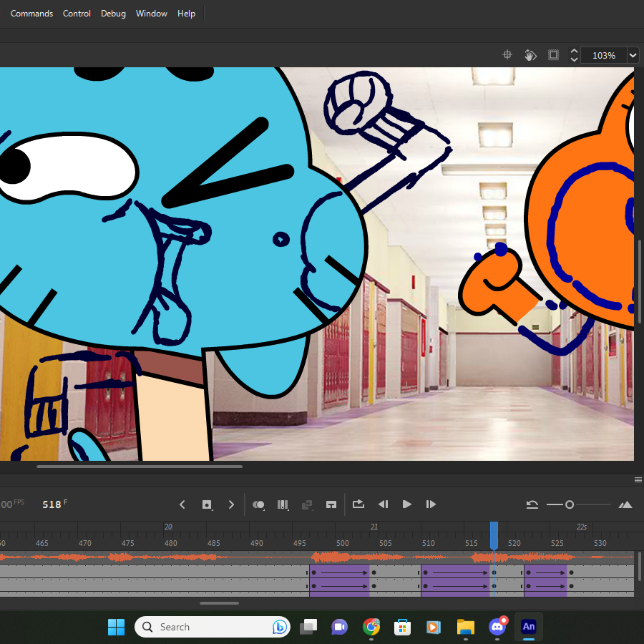Click the Center Stage crosshair icon
Image resolution: width=644 pixels, height=644 pixels.
(x=507, y=54)
